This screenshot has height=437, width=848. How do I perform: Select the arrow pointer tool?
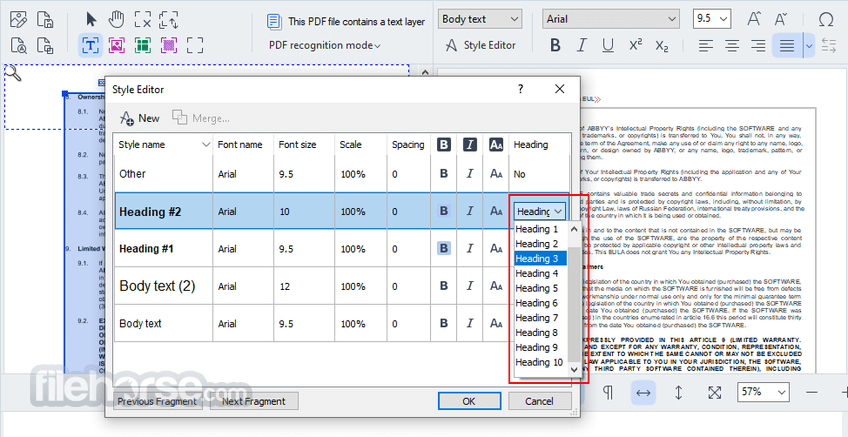pyautogui.click(x=91, y=19)
